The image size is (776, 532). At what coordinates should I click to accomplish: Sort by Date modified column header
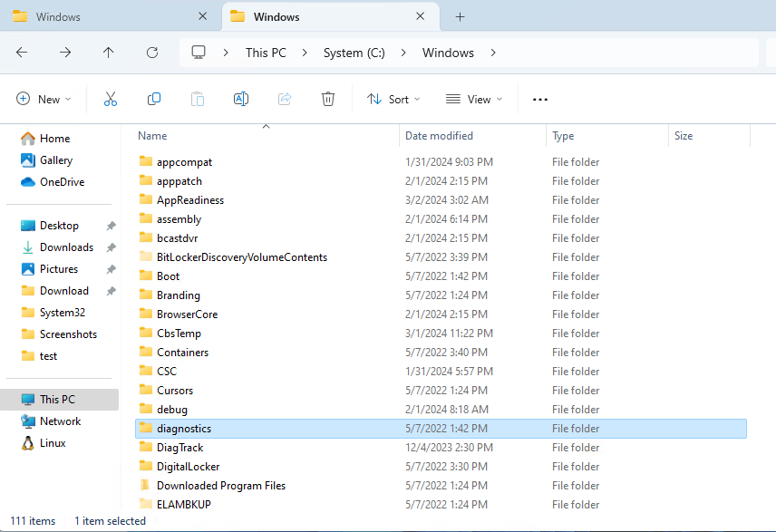[x=473, y=136]
